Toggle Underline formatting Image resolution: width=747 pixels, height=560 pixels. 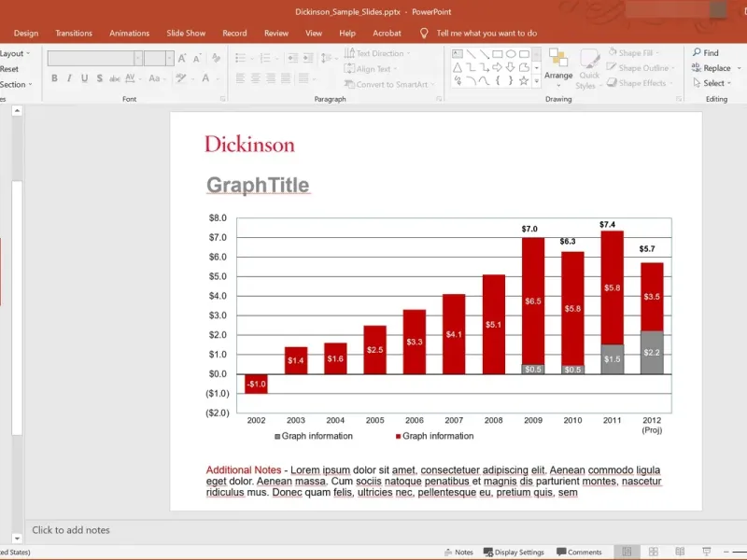tap(84, 78)
